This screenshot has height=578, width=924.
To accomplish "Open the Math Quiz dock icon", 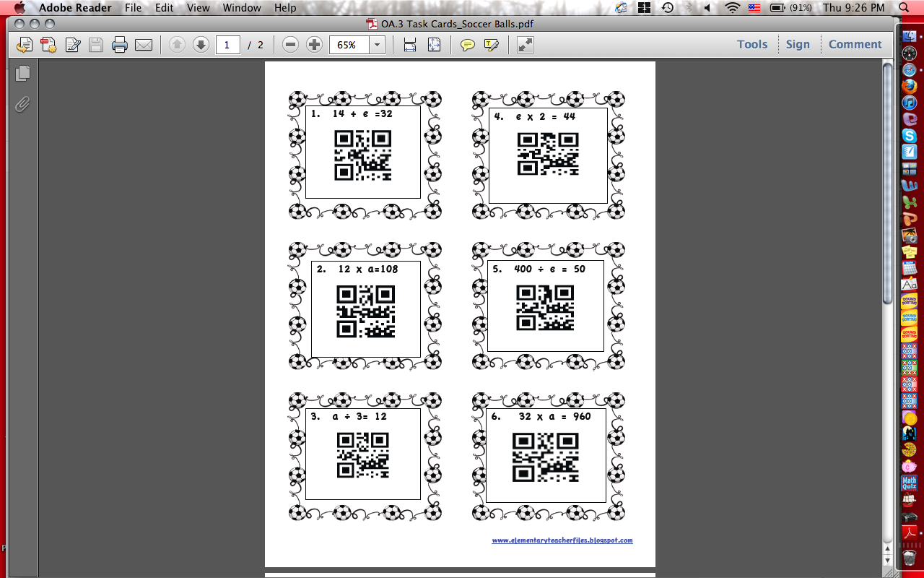I will click(x=909, y=483).
